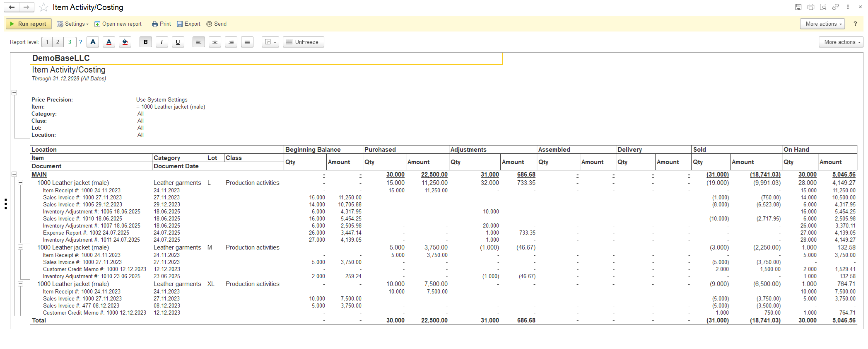
Task: Toggle bold formatting button
Action: pos(145,42)
